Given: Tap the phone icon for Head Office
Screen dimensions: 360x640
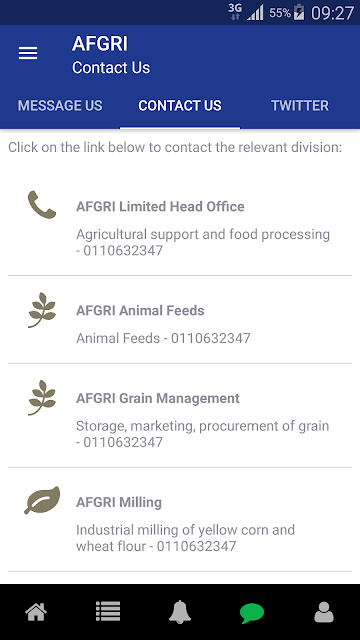Looking at the screenshot, I should (42, 205).
